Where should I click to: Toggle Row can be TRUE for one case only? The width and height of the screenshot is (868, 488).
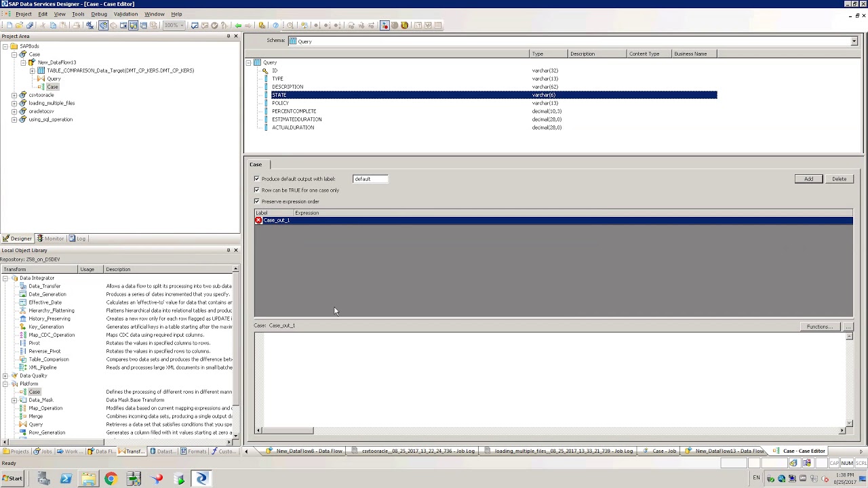[x=257, y=190]
